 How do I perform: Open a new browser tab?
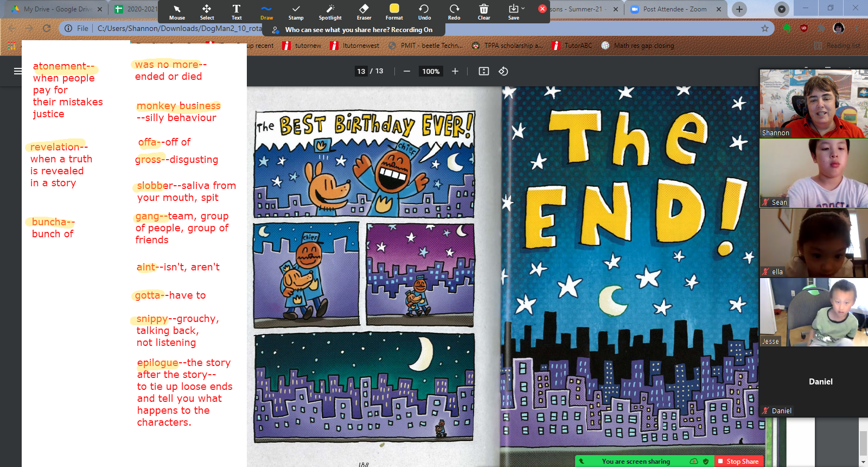pyautogui.click(x=739, y=9)
